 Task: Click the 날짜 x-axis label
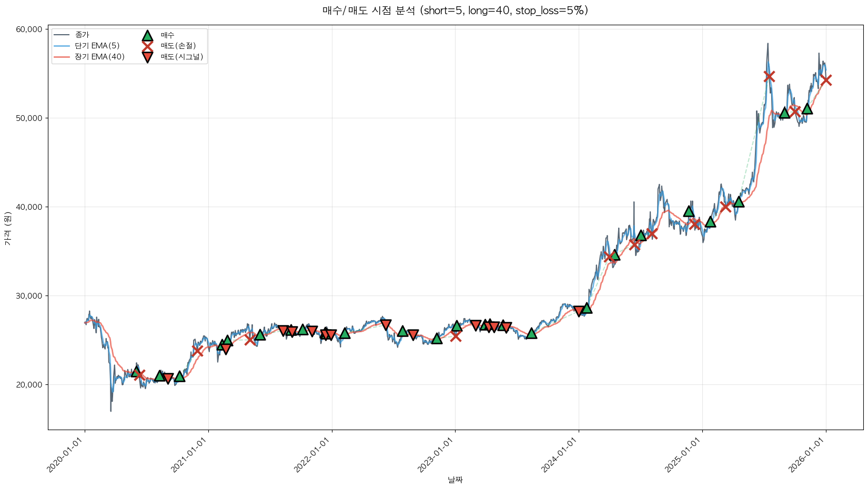pyautogui.click(x=455, y=480)
